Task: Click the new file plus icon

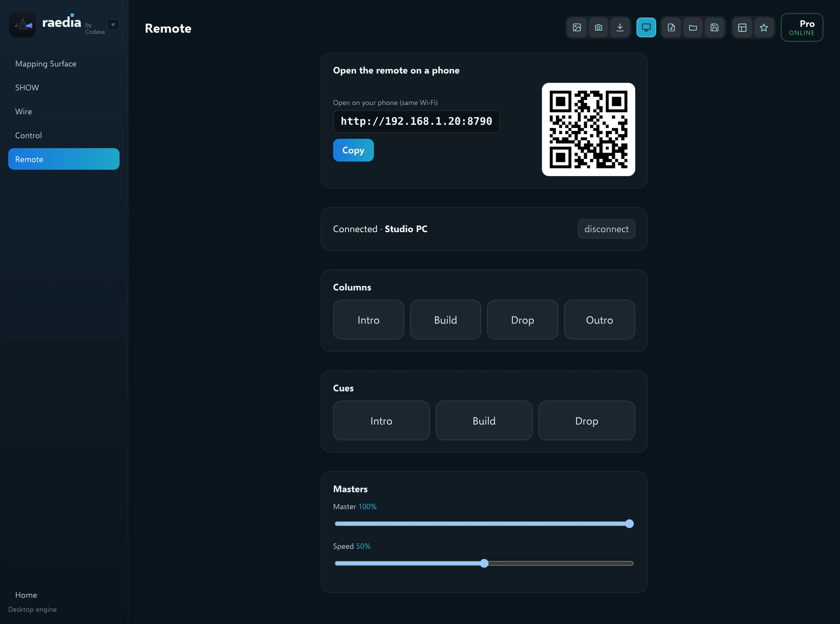Action: pyautogui.click(x=671, y=27)
